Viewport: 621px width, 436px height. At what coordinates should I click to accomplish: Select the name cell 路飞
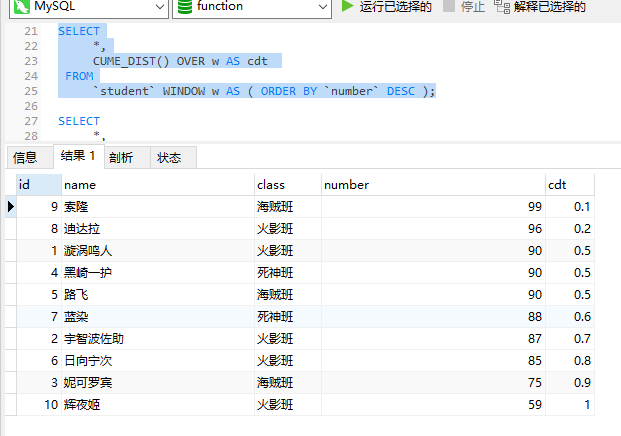point(158,295)
